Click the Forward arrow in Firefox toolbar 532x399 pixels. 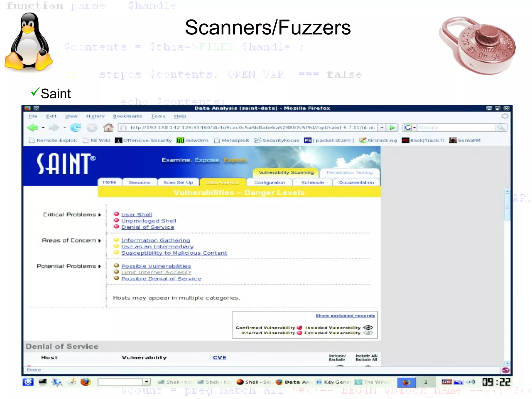click(54, 128)
